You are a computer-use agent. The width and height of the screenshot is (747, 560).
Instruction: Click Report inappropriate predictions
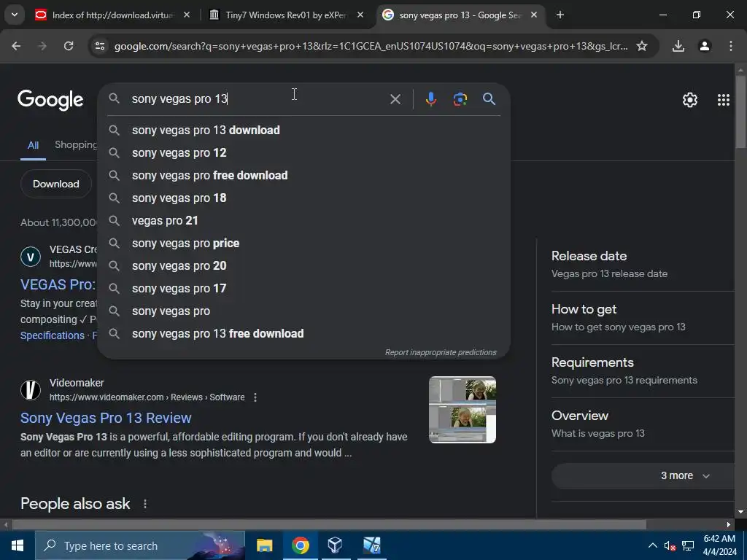tap(441, 352)
